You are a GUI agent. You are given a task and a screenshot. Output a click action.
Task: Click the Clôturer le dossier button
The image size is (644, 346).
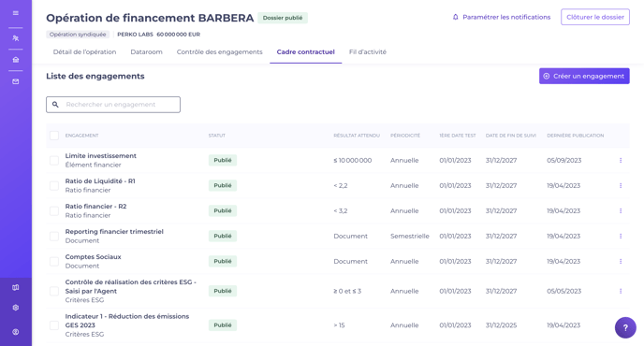pyautogui.click(x=595, y=17)
